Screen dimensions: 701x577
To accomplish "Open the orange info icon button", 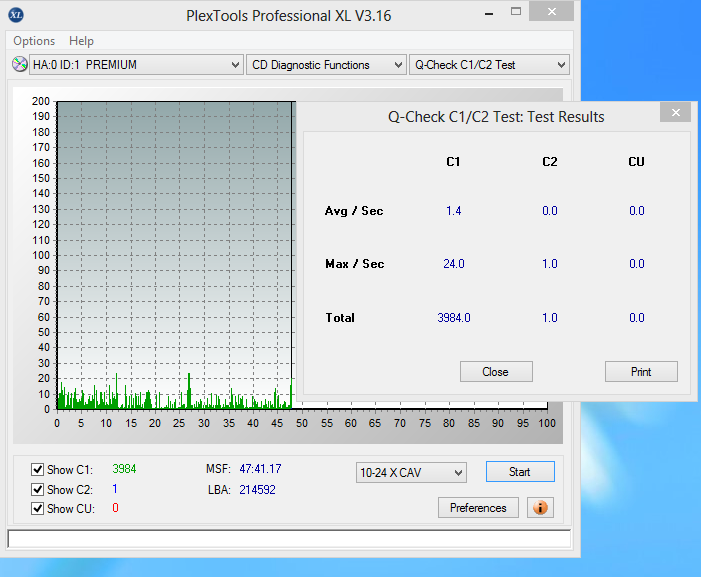I will (x=540, y=508).
